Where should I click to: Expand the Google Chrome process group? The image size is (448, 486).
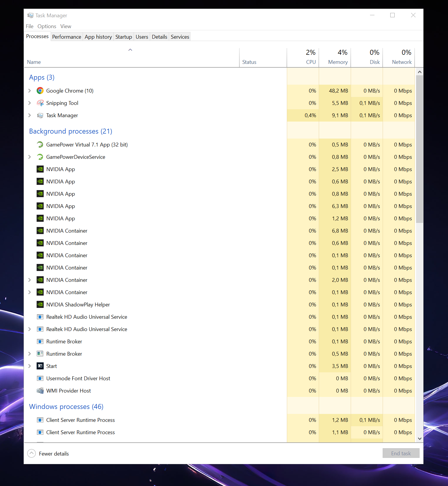(30, 91)
